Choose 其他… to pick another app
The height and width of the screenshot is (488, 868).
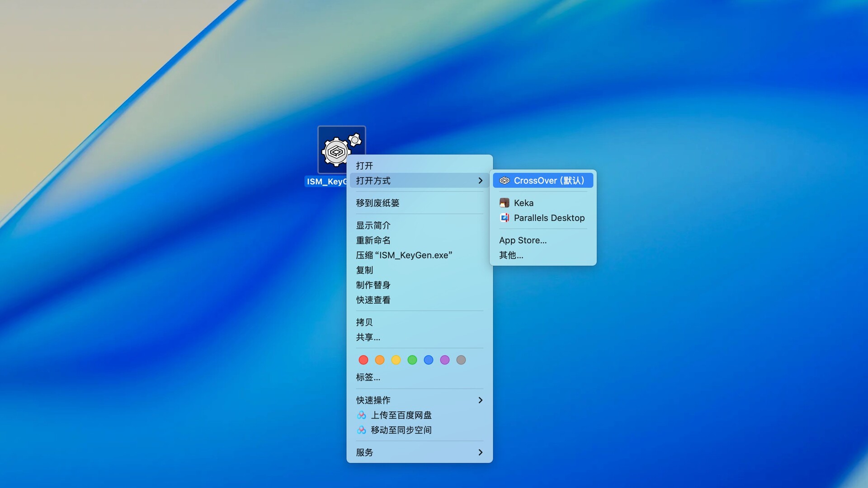click(511, 255)
